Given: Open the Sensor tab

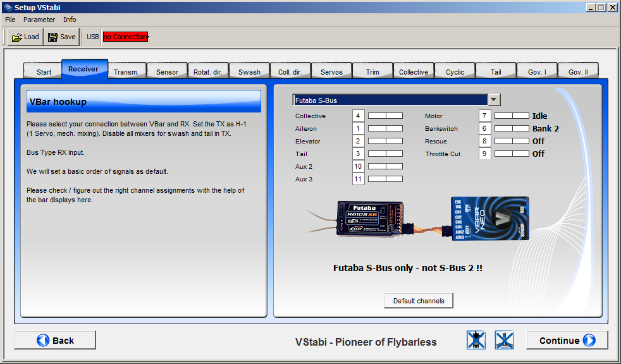Looking at the screenshot, I should pyautogui.click(x=167, y=71).
